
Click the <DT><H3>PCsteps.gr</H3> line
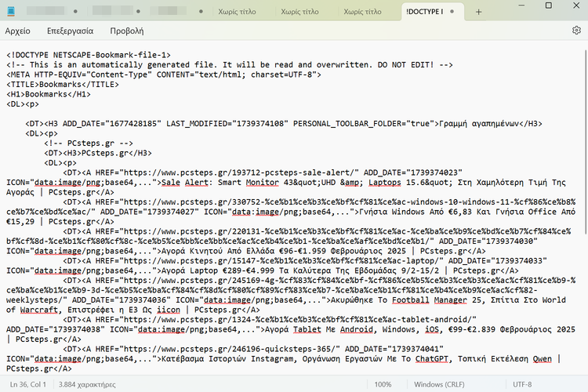(x=98, y=153)
